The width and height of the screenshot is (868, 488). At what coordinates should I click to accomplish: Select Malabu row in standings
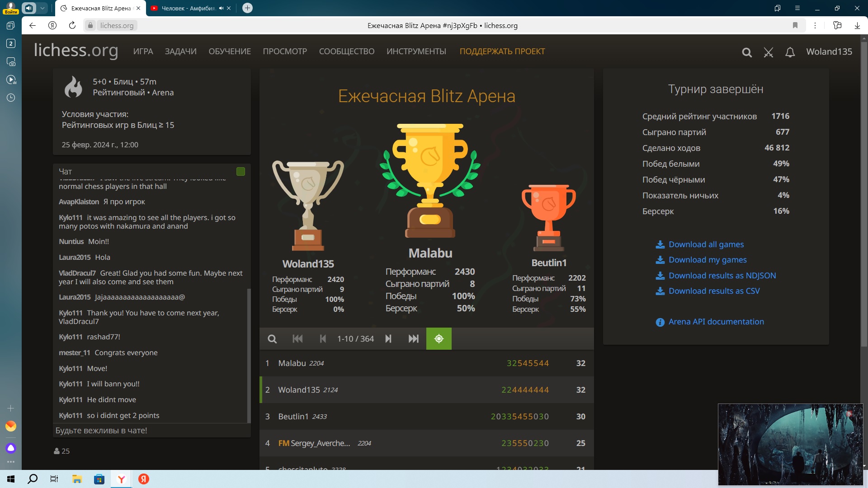coord(427,363)
